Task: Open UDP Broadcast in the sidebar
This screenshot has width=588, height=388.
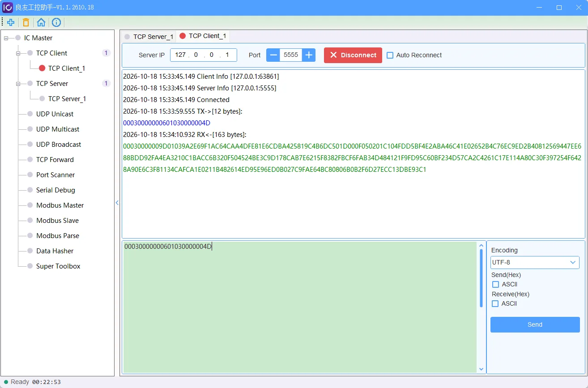Action: pyautogui.click(x=59, y=145)
